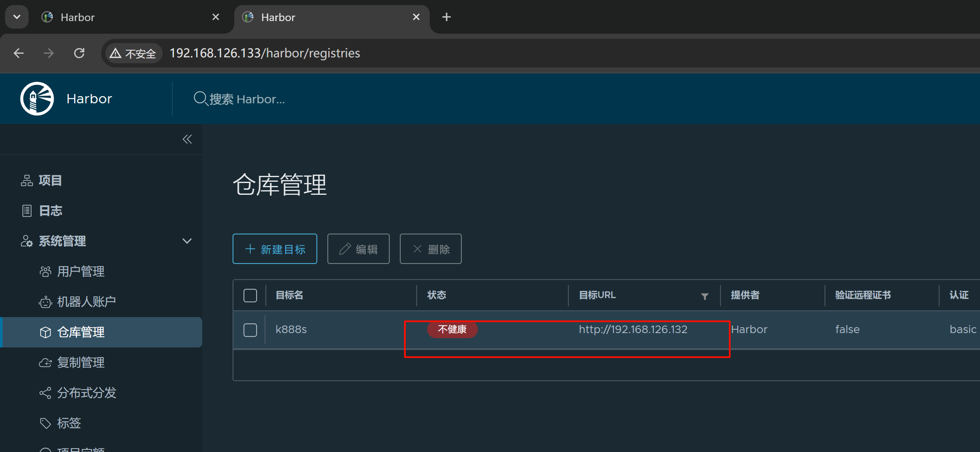Open the browser tab list dropdown
The height and width of the screenshot is (452, 980).
coord(17,17)
